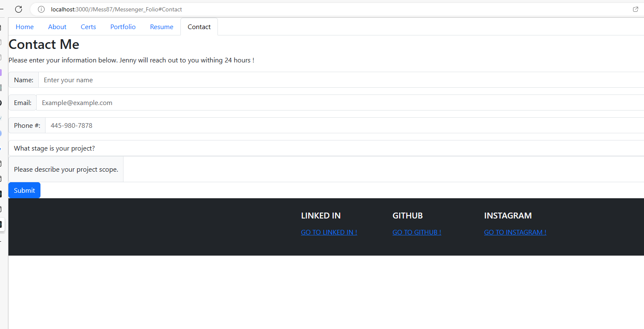Reload the current page
Viewport: 644px width, 329px height.
click(x=18, y=9)
